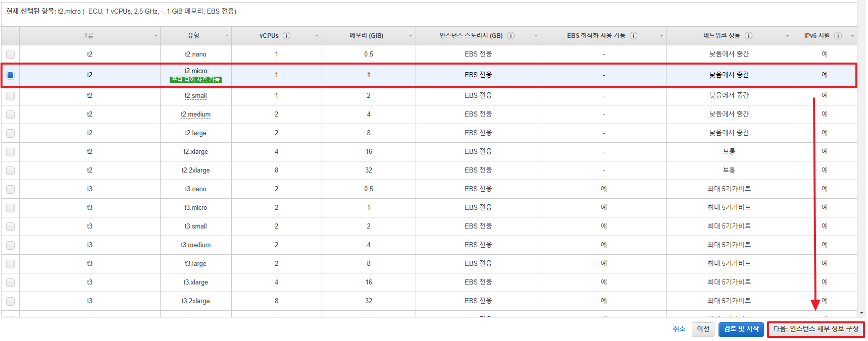Screen dimensions: 868x341
Task: Click the t3.xlarge type cell
Action: (x=195, y=282)
